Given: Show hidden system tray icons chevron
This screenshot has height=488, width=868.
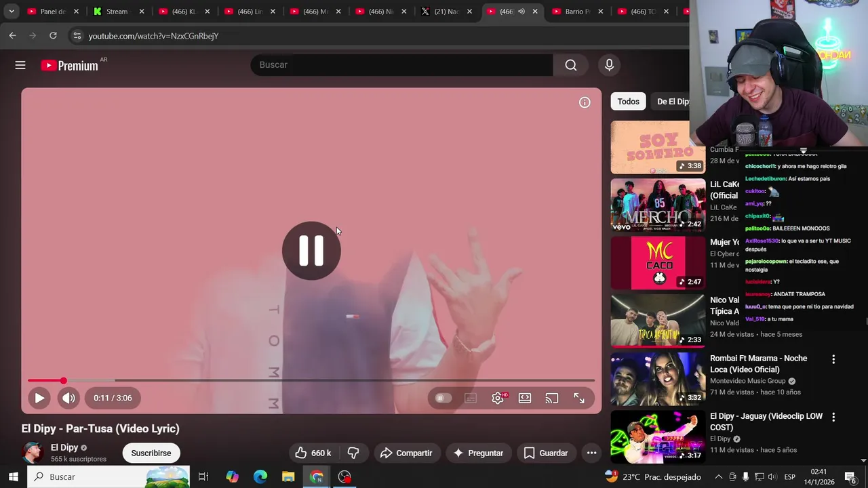Looking at the screenshot, I should (719, 476).
